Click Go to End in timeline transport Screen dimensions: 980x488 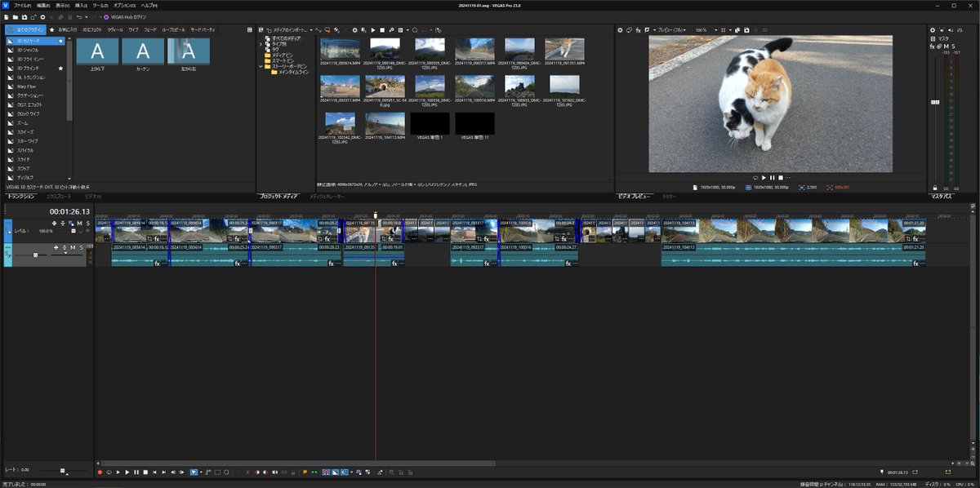click(x=163, y=472)
